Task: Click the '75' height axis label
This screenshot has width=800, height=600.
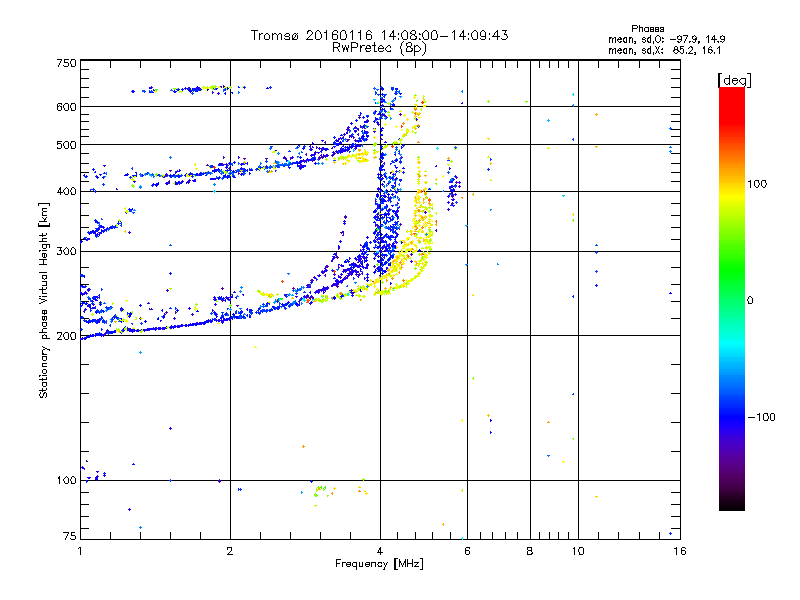Action: point(70,536)
